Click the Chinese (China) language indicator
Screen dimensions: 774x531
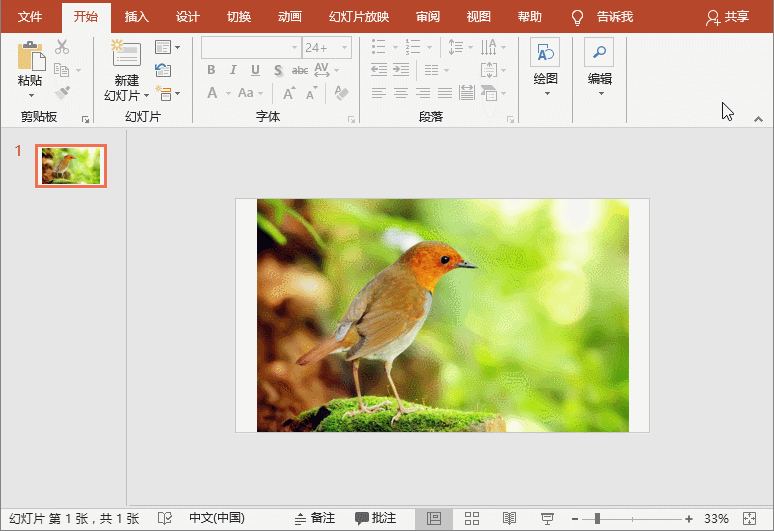pos(217,518)
